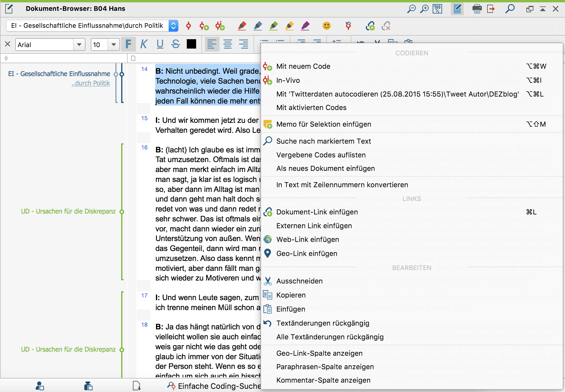Toggle edit mode off
Screen dimensions: 565x392
pyautogui.click(x=457, y=9)
